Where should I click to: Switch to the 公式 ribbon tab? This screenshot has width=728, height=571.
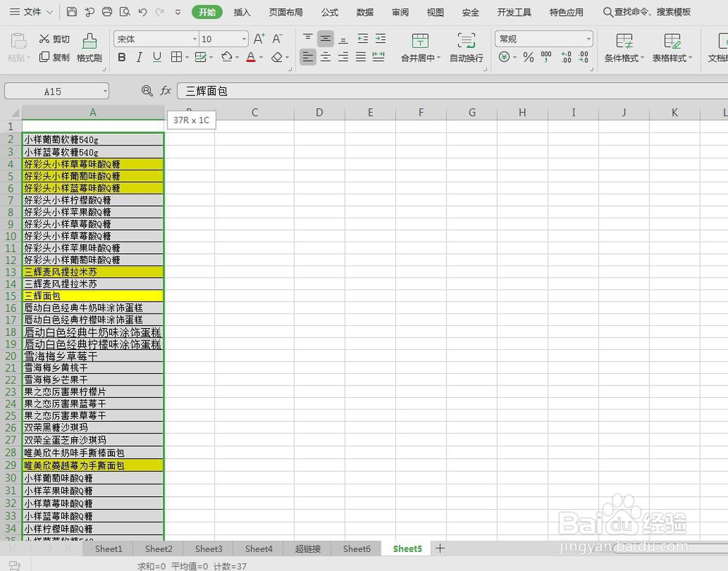[330, 12]
